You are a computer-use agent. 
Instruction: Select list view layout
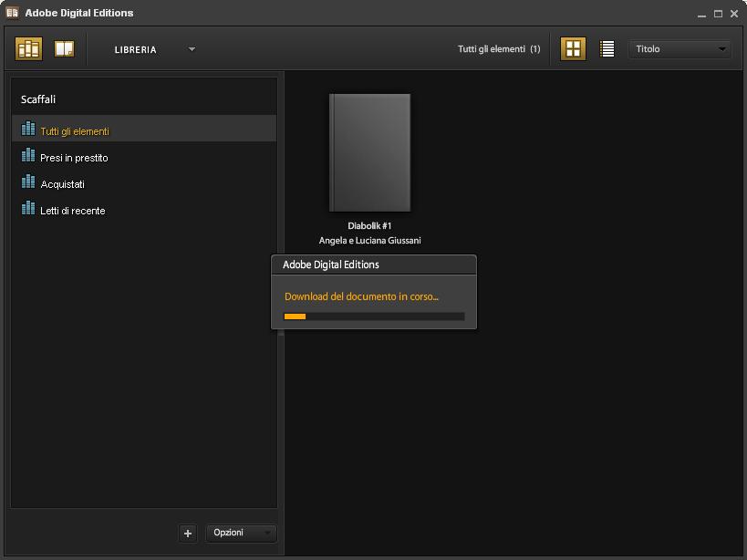coord(607,48)
